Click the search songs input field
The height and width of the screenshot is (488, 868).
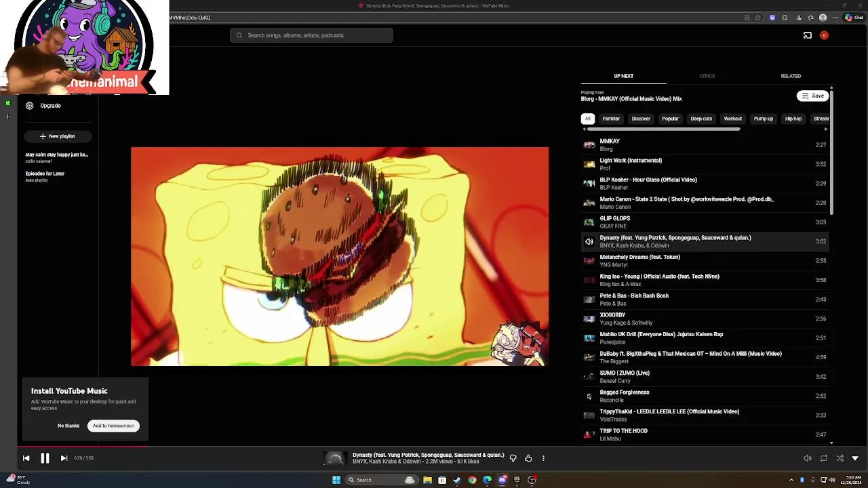coord(311,35)
